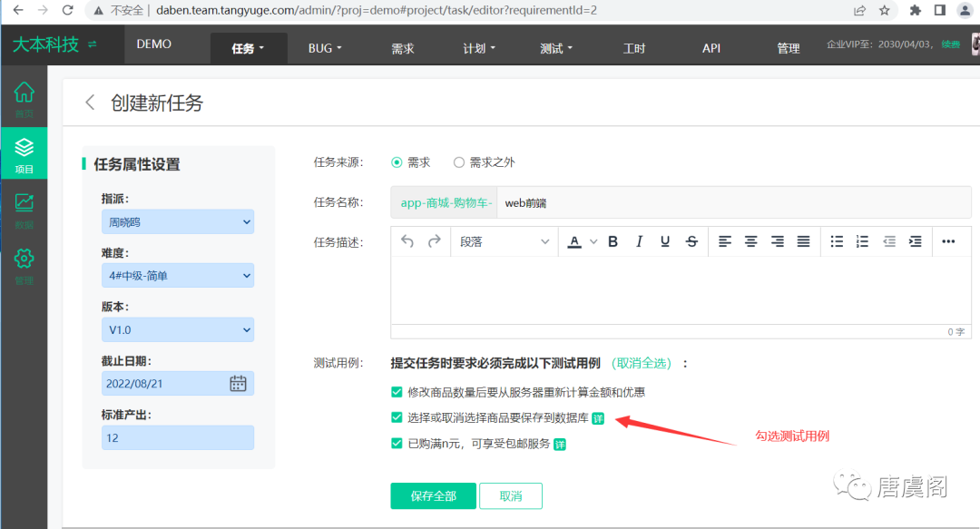The image size is (980, 529).
Task: Toggle italic formatting
Action: (639, 241)
